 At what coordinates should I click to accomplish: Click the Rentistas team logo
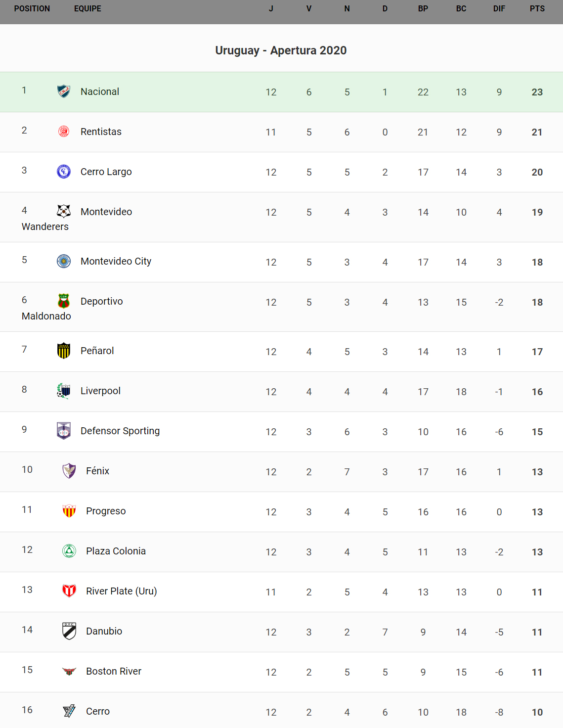point(64,132)
